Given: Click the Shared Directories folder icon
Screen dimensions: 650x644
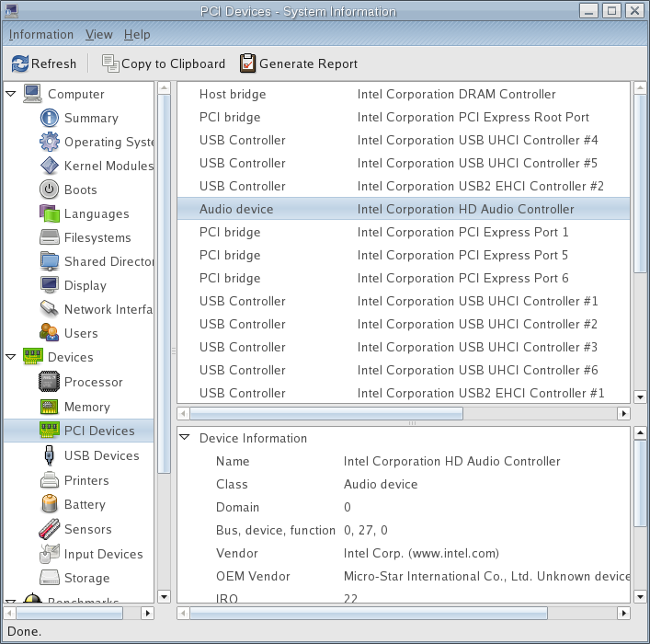Looking at the screenshot, I should pyautogui.click(x=50, y=261).
